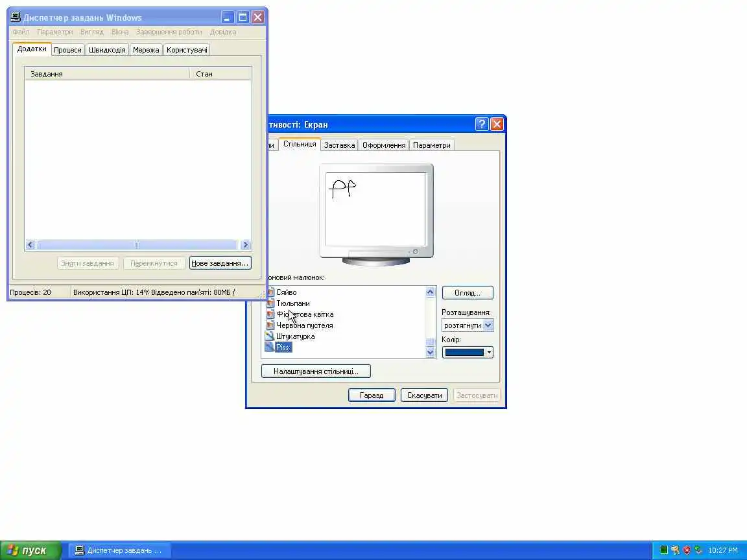
Task: Select Фіолетова квітка wallpaper entry
Action: (305, 314)
